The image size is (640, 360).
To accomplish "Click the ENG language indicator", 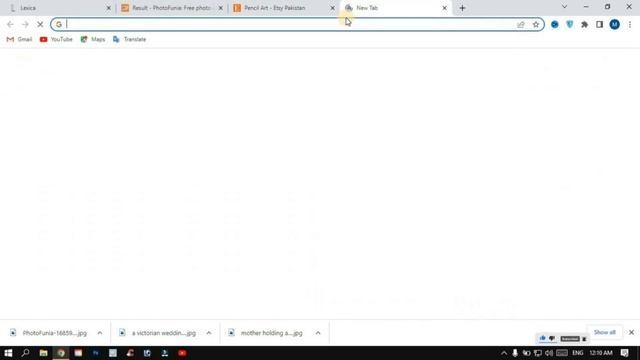I will point(578,353).
